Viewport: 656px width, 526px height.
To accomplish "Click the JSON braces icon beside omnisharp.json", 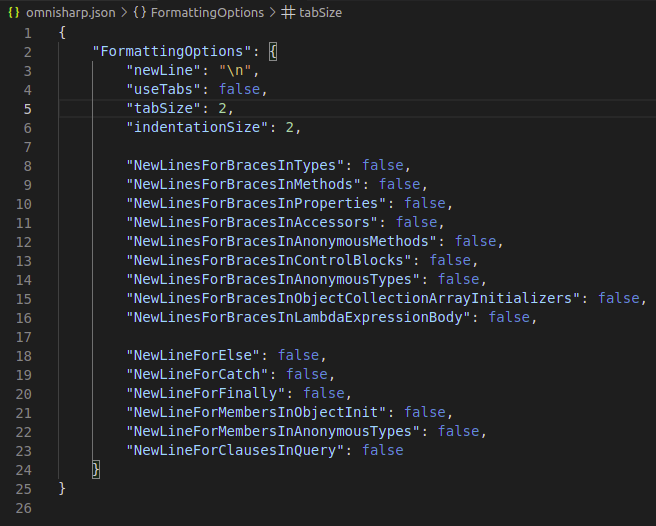I will 14,13.
